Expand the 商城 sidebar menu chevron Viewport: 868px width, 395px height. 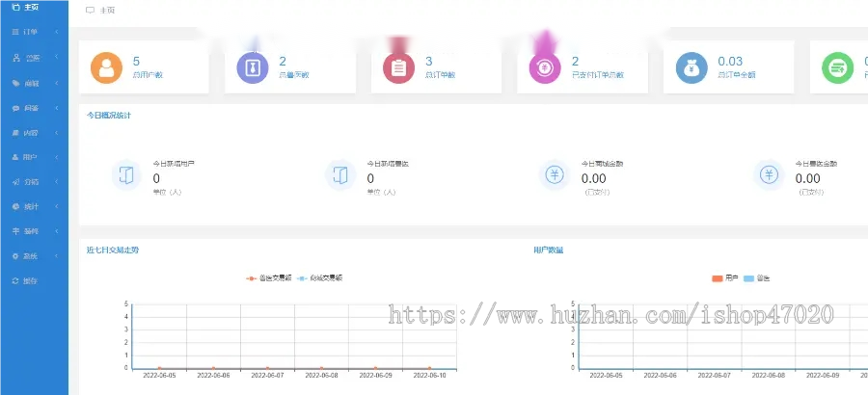tap(57, 83)
